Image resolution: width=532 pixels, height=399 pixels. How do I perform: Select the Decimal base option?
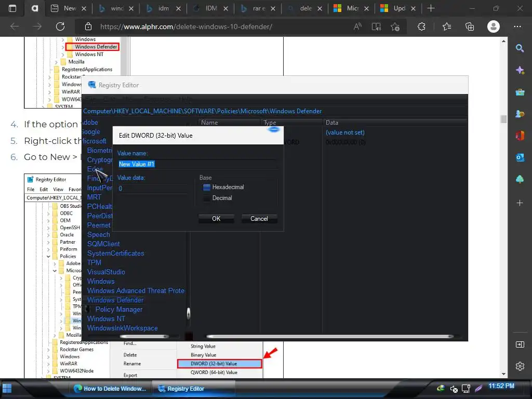click(206, 198)
